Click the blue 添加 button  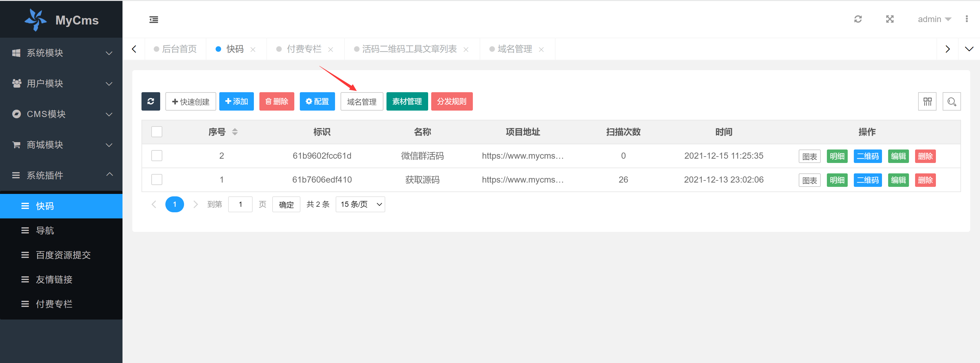pyautogui.click(x=236, y=101)
